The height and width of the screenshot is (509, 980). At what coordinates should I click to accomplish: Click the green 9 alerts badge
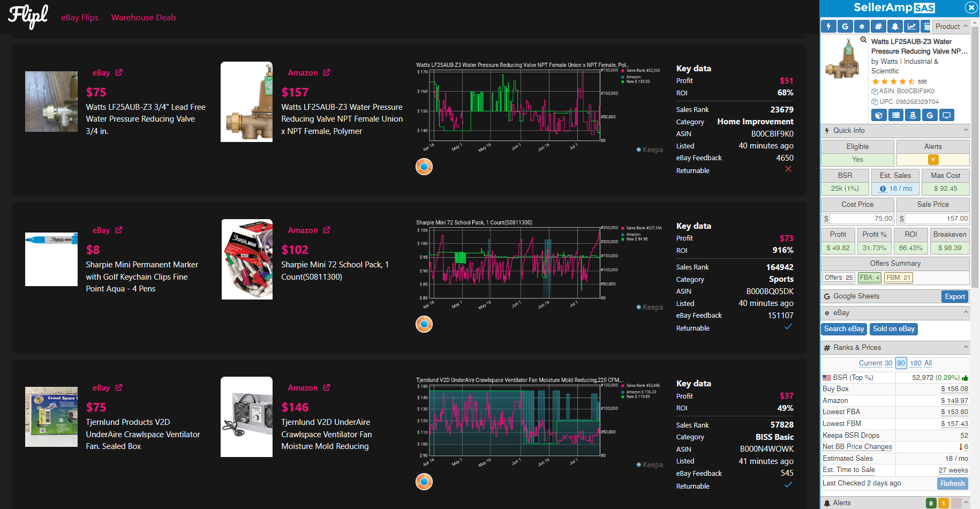[931, 503]
